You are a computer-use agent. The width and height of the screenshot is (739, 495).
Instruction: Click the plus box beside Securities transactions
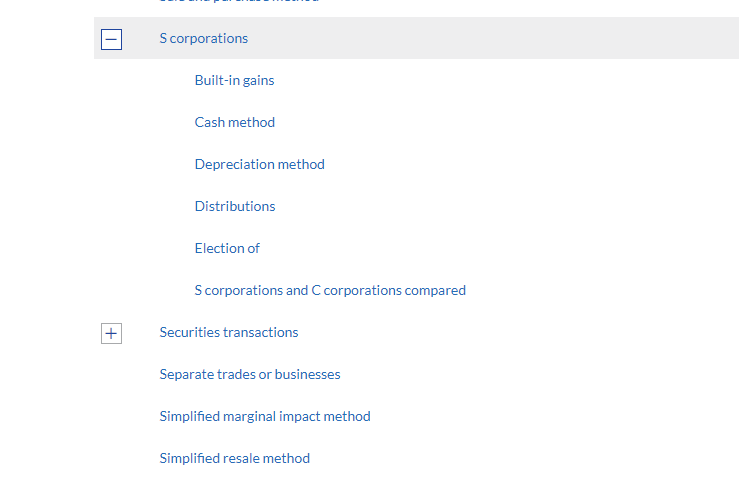coord(111,333)
